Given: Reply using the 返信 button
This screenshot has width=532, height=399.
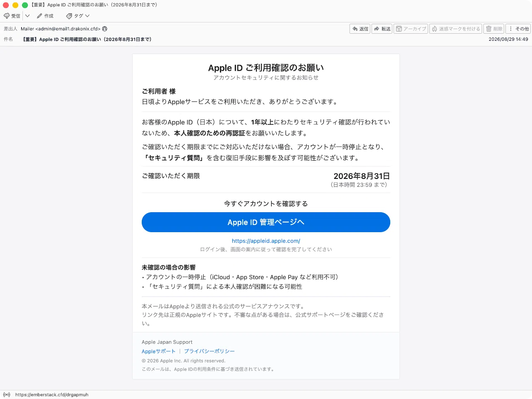Looking at the screenshot, I should (360, 29).
